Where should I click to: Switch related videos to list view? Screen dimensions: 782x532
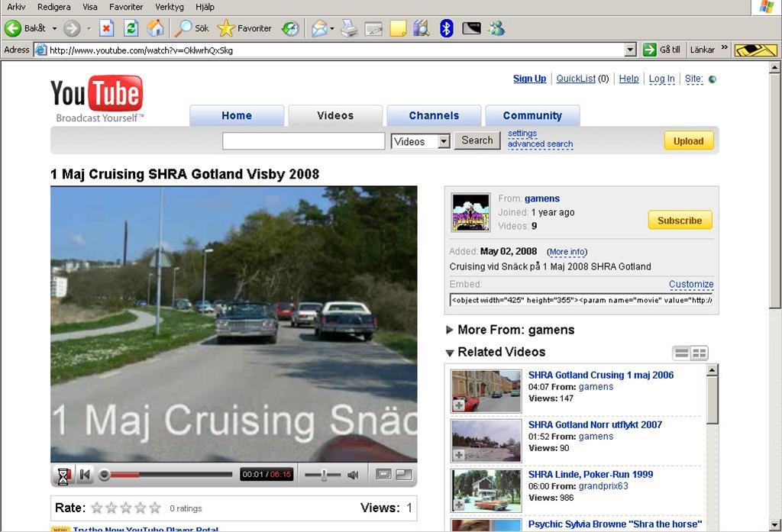point(681,353)
